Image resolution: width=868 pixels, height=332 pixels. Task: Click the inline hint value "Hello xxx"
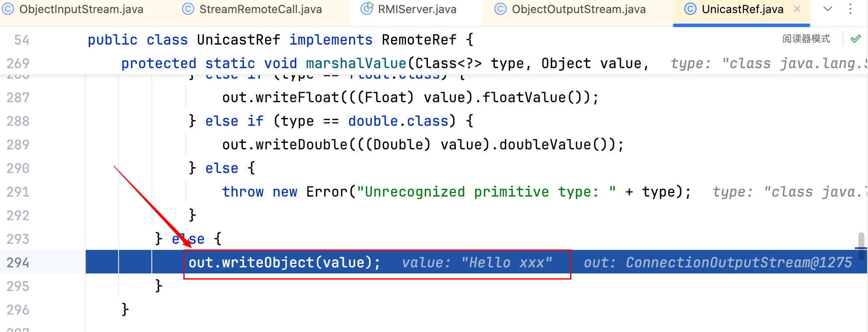click(x=507, y=263)
